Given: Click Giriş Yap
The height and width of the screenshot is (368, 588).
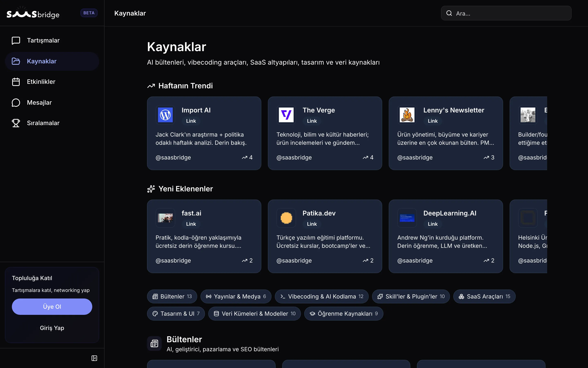Looking at the screenshot, I should (52, 328).
